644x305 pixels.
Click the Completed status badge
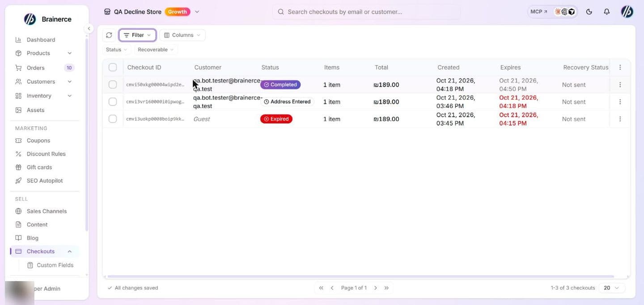[280, 84]
